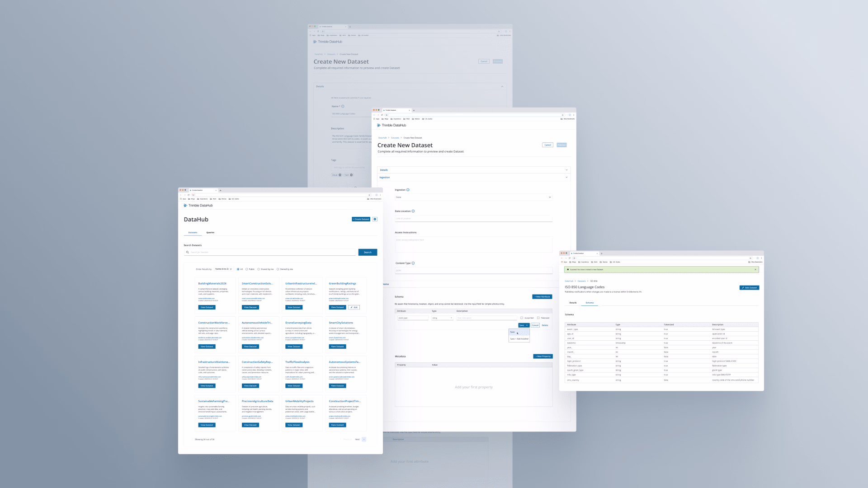Dismiss the green success banner with X
This screenshot has width=868, height=488.
(755, 269)
